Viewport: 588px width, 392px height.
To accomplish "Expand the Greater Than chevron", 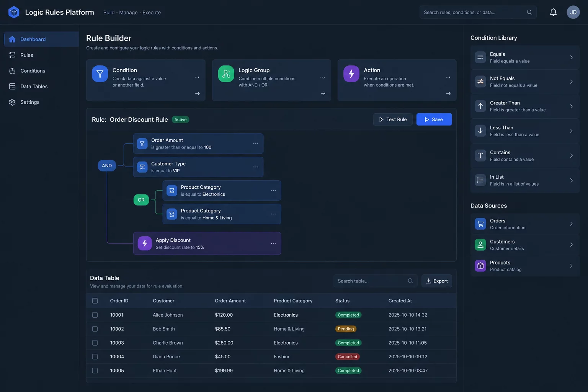I will coord(571,106).
